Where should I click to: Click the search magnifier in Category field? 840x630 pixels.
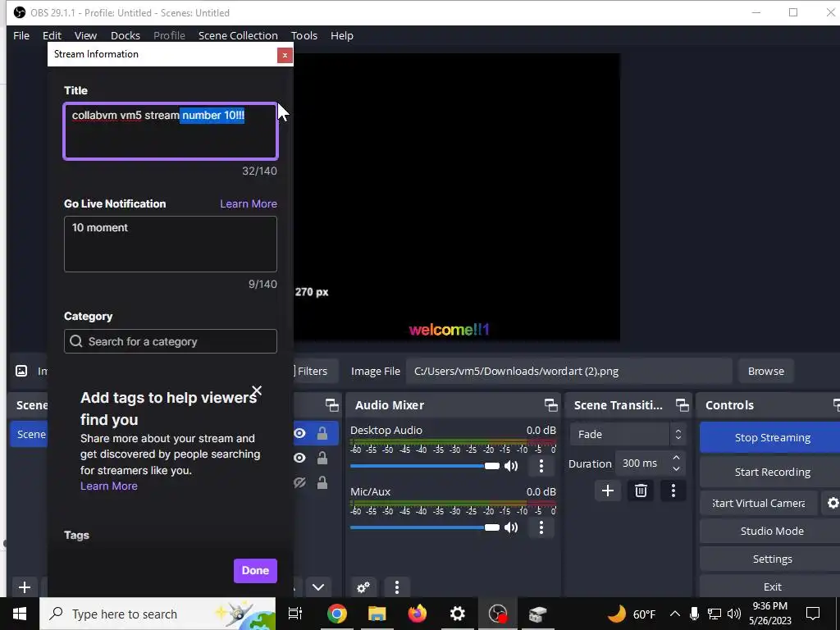coord(76,341)
